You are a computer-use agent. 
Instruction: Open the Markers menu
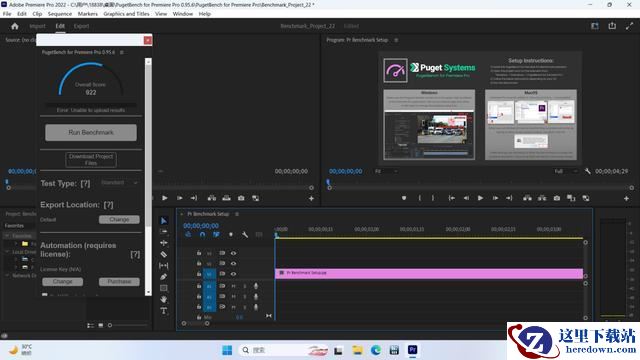pyautogui.click(x=88, y=14)
